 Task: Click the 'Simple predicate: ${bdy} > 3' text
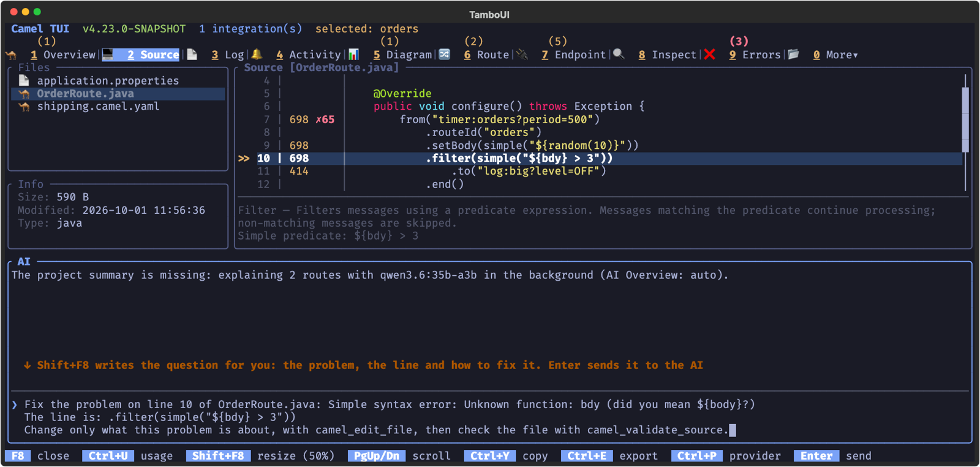tap(328, 236)
